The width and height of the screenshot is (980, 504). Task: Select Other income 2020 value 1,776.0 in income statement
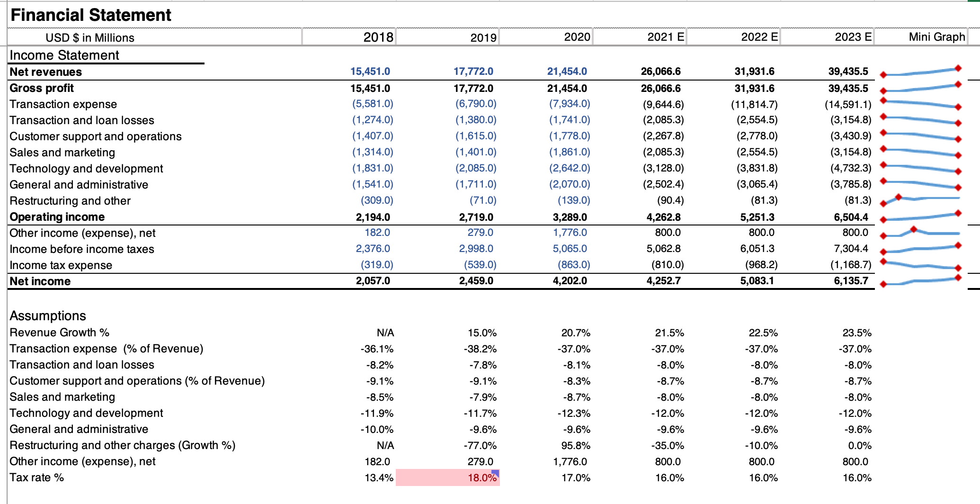click(570, 233)
